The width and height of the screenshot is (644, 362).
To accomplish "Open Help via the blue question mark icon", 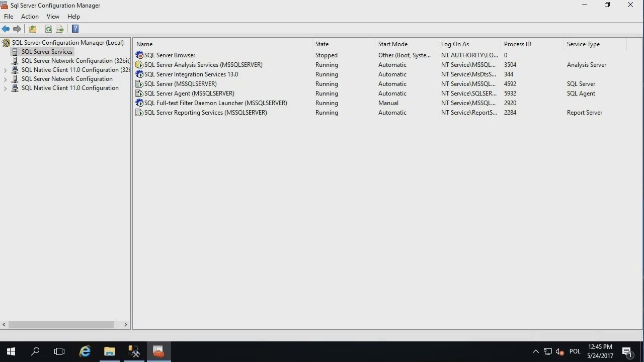I will coord(75,29).
